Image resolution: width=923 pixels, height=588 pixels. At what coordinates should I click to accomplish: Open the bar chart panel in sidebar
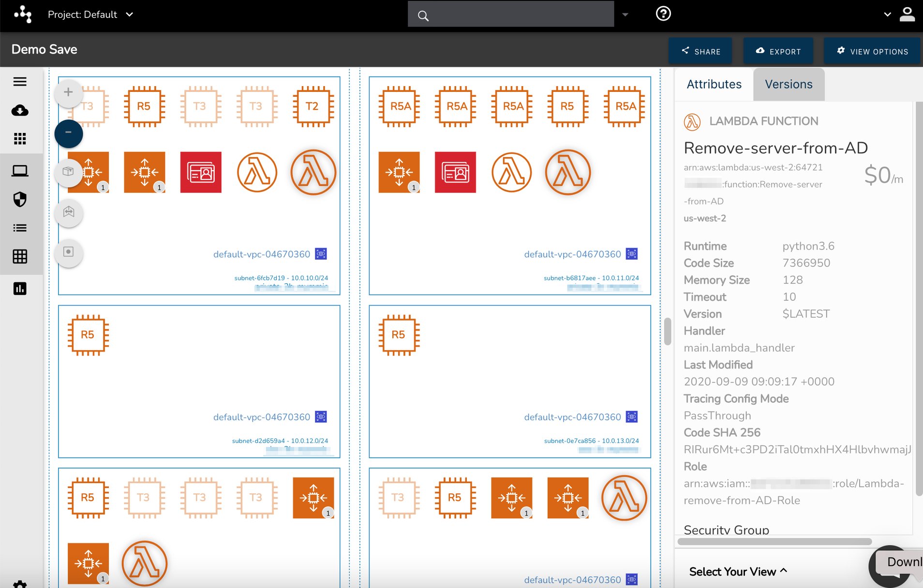(20, 289)
